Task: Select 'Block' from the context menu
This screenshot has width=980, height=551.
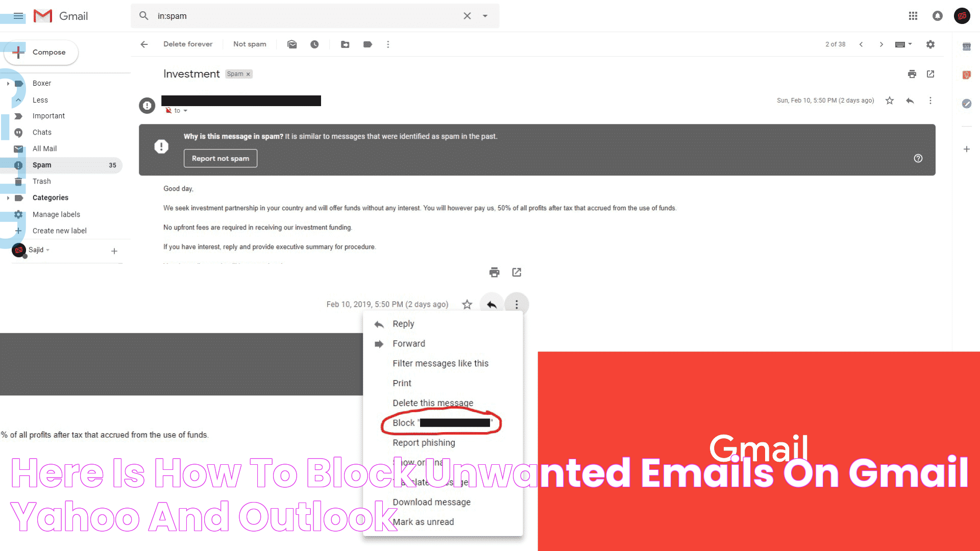Action: point(442,422)
